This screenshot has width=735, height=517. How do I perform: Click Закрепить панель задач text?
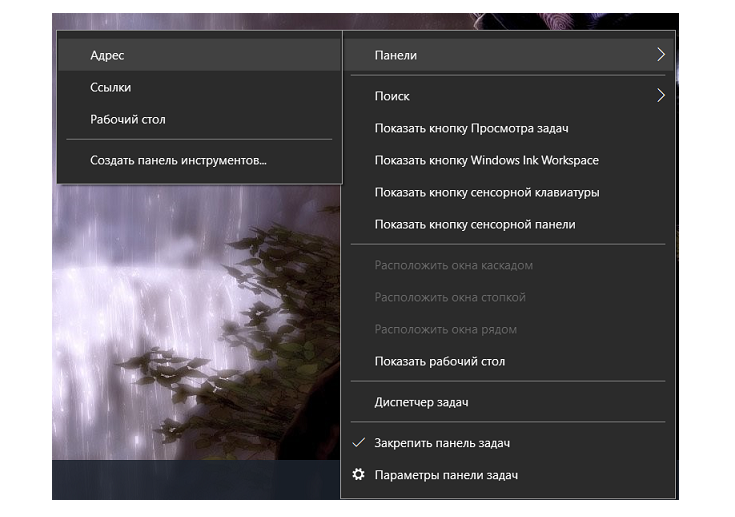(442, 443)
